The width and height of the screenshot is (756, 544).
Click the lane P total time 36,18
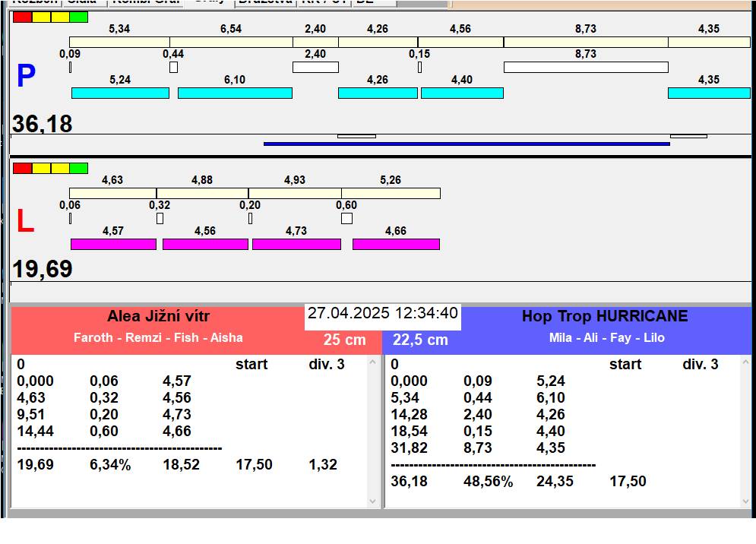pos(43,123)
